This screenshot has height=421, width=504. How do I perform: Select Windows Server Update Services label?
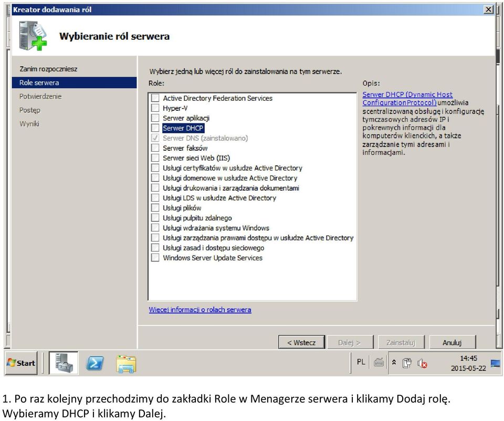click(213, 258)
